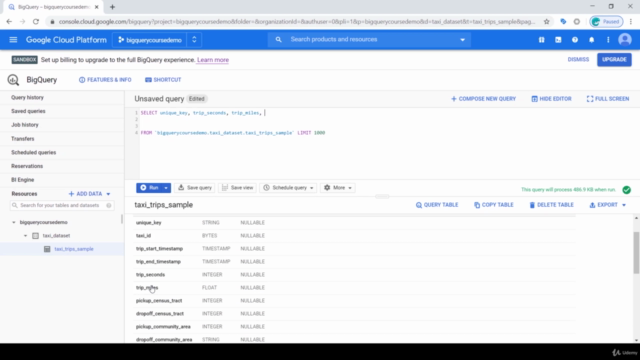Screen dimensions: 640x360
Task: Run the query
Action: [x=149, y=188]
